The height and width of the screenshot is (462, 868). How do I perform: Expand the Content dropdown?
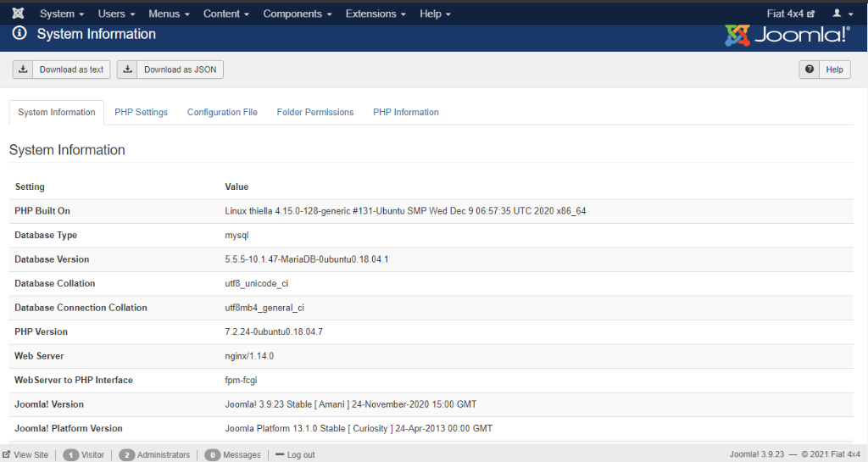[x=225, y=14]
